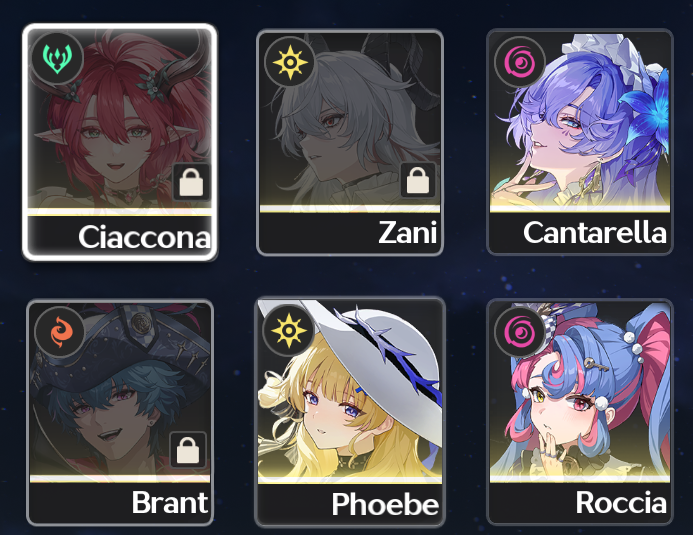
Task: Click the Spectro sun icon on Phoebe's card
Action: [x=288, y=330]
